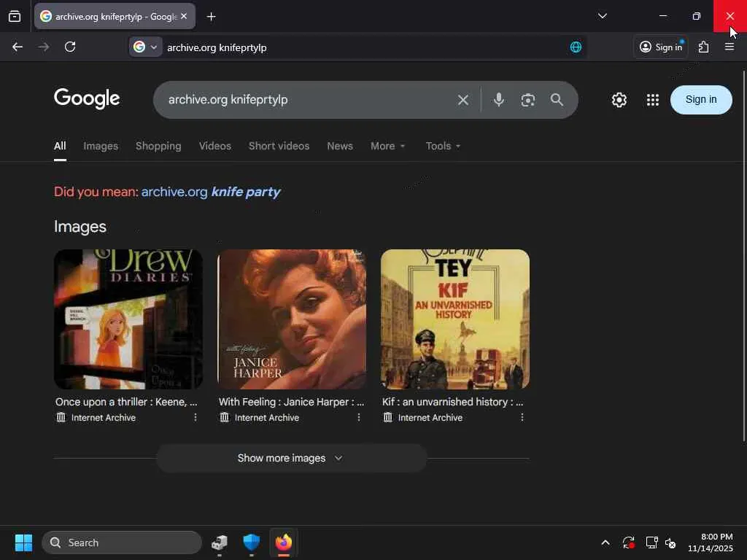Select the All results tab
The height and width of the screenshot is (560, 747).
60,146
